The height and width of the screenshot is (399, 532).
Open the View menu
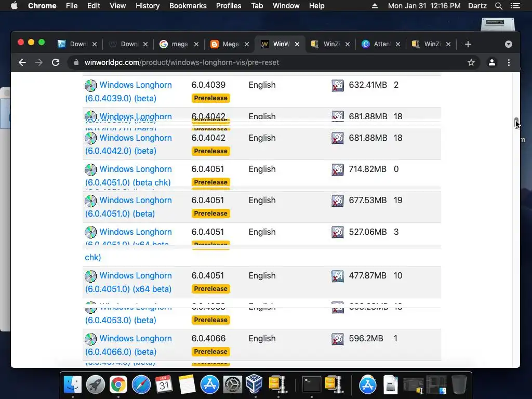pos(118,6)
